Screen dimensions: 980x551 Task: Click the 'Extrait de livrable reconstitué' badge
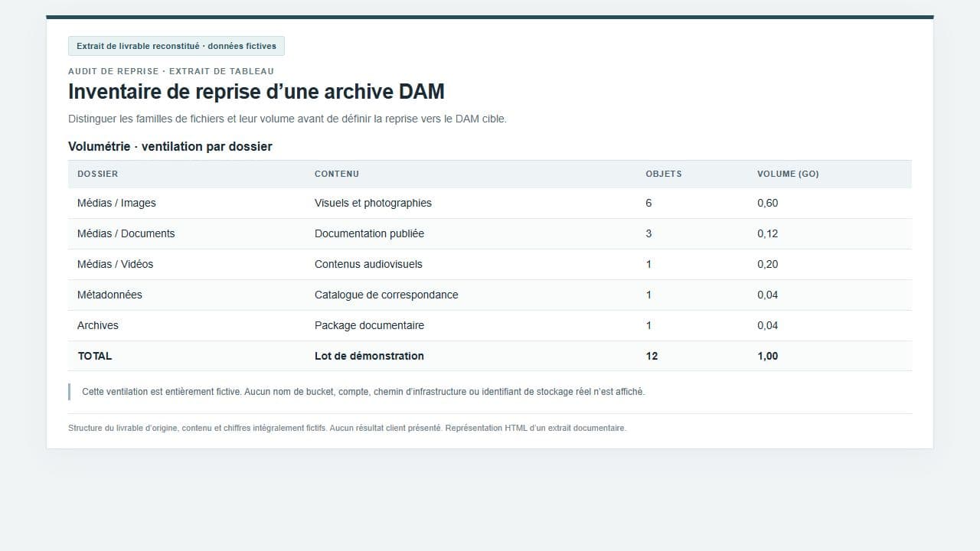pos(176,46)
